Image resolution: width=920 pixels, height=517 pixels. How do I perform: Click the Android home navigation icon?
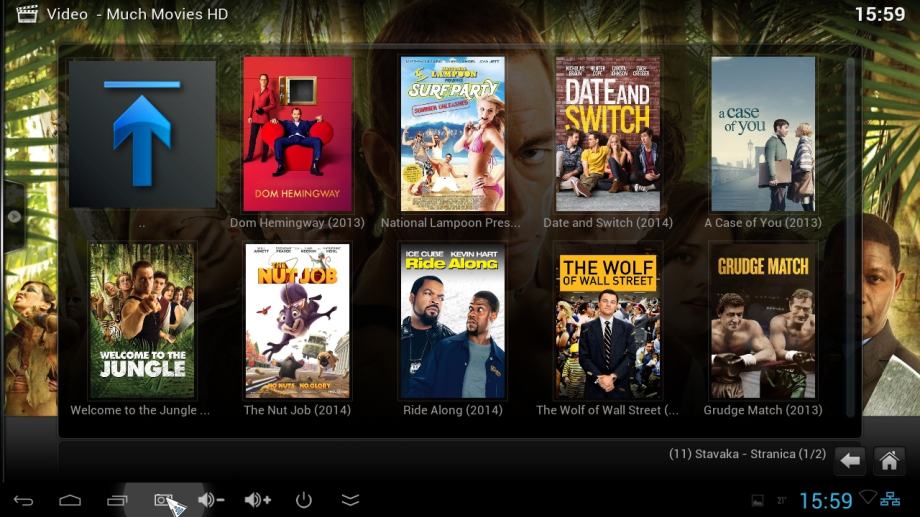click(70, 501)
